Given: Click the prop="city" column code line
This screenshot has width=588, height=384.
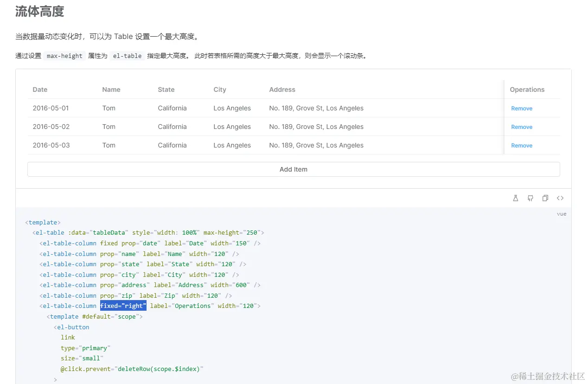Looking at the screenshot, I should point(140,275).
